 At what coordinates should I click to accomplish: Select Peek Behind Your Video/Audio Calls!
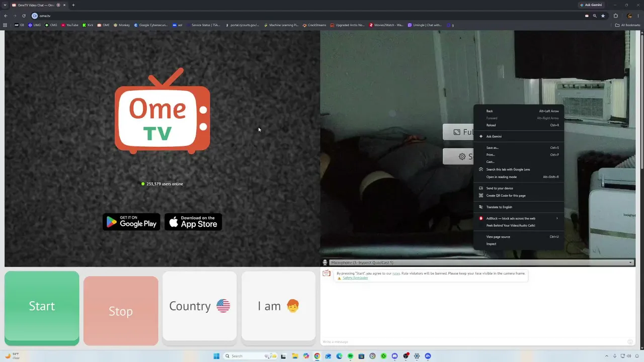[519, 225]
